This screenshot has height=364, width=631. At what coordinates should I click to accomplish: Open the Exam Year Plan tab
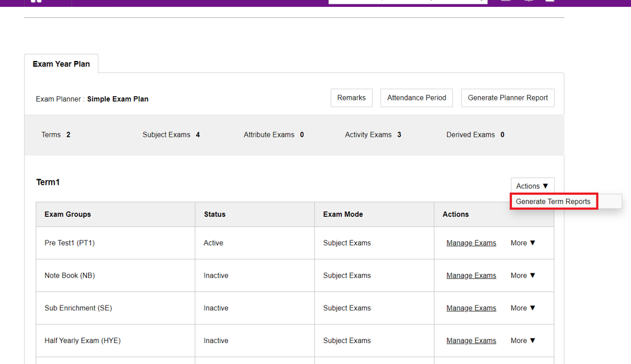[61, 64]
